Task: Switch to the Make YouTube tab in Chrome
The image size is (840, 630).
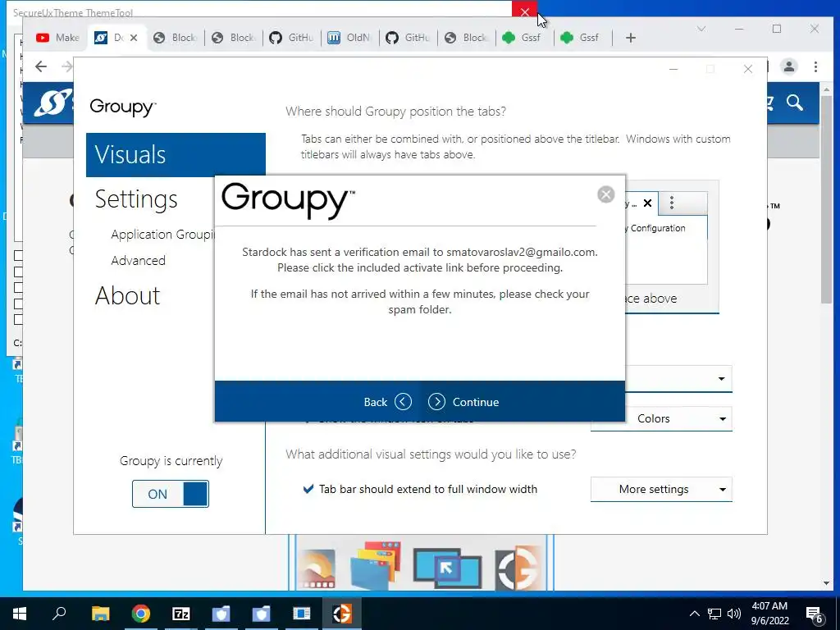Action: 57,38
